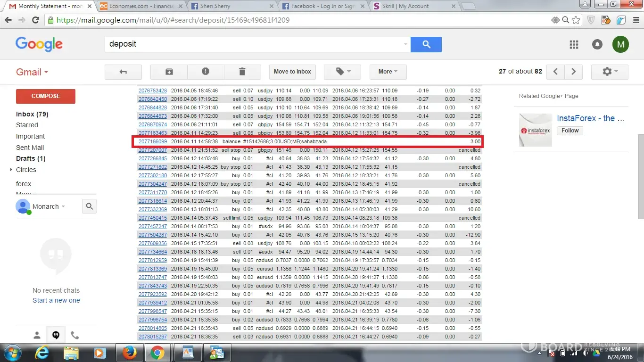The height and width of the screenshot is (362, 644).
Task: Open Google notifications bell
Action: point(597,44)
